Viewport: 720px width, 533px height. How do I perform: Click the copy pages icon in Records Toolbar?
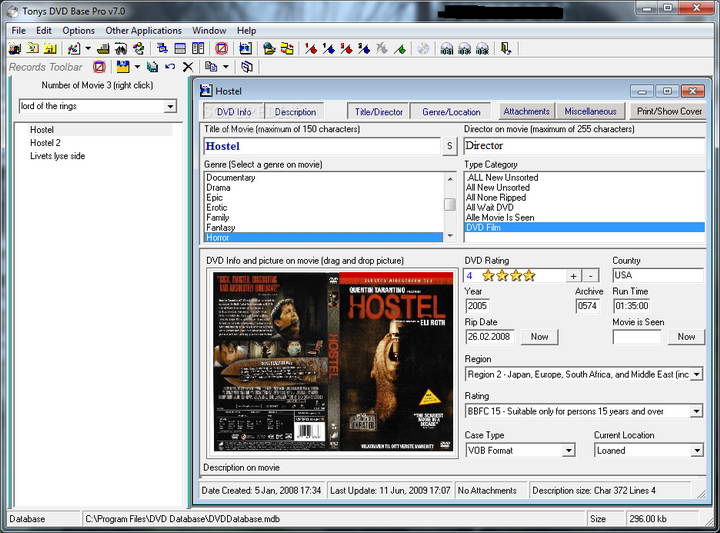211,67
